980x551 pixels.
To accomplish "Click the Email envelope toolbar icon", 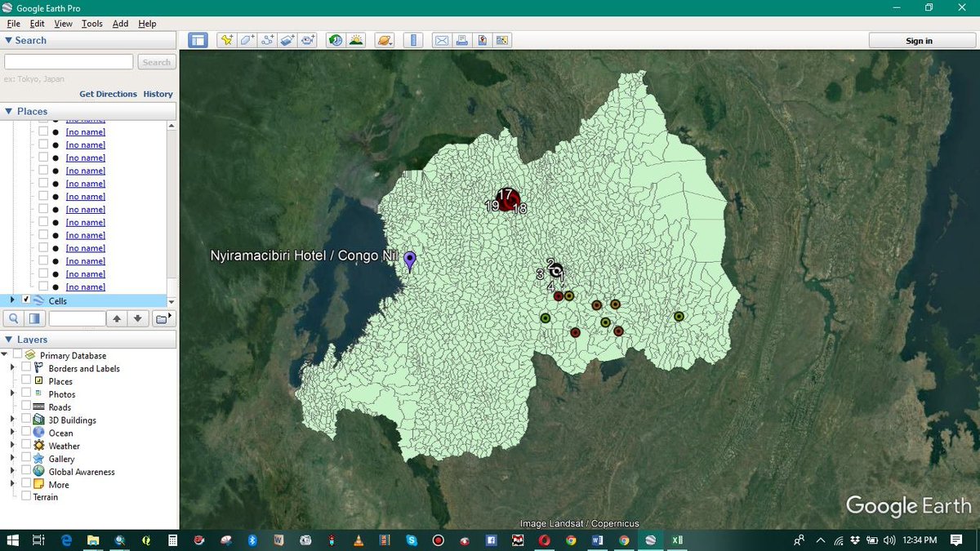I will [x=442, y=40].
